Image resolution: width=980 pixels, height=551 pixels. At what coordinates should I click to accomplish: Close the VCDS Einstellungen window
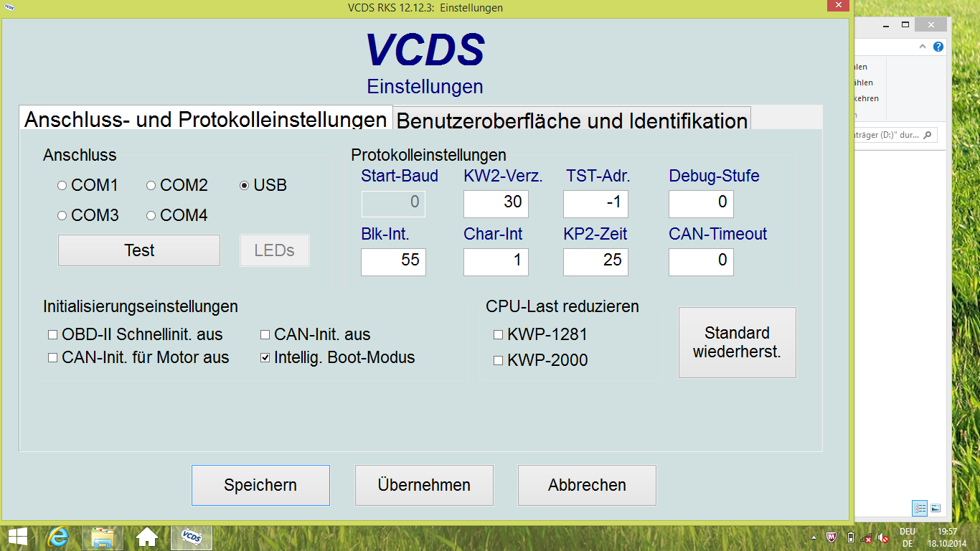(837, 6)
